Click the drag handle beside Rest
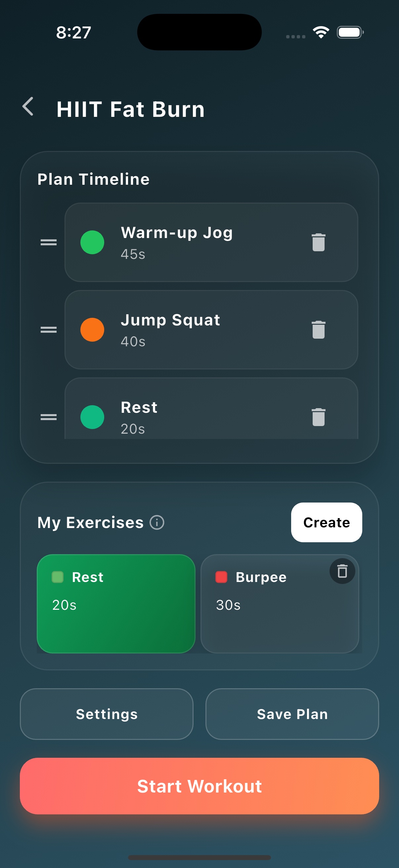Viewport: 399px width, 868px height. [47, 417]
